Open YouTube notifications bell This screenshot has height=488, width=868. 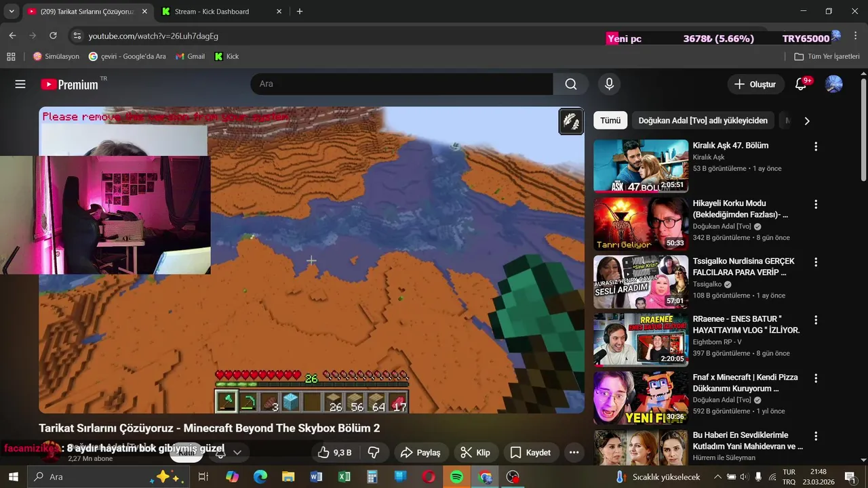tap(801, 84)
